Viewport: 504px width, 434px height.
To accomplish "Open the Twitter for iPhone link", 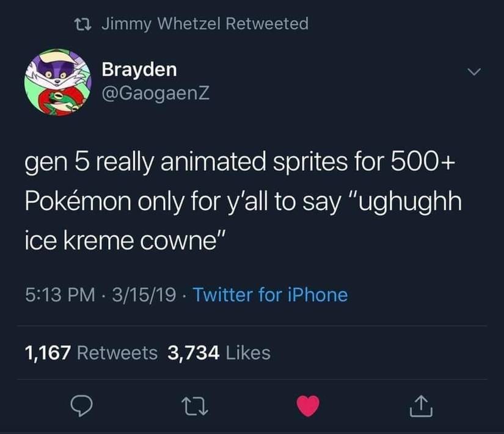I will [x=271, y=295].
